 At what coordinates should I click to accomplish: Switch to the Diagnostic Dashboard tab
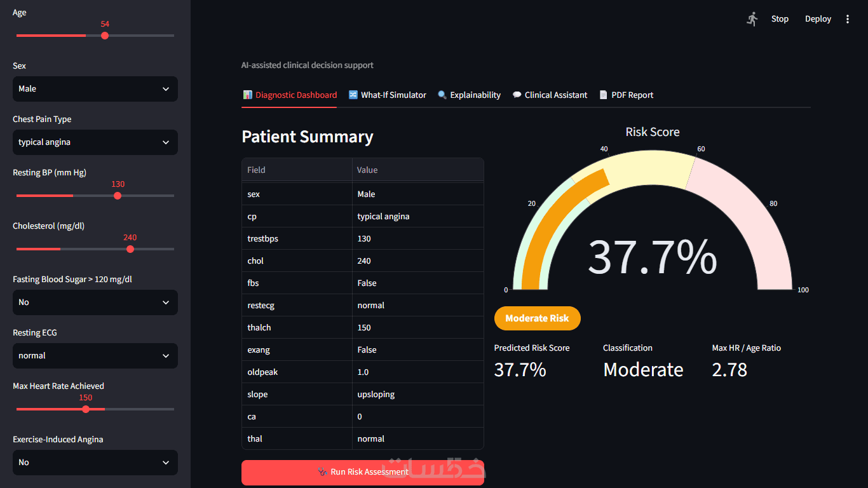coord(290,95)
